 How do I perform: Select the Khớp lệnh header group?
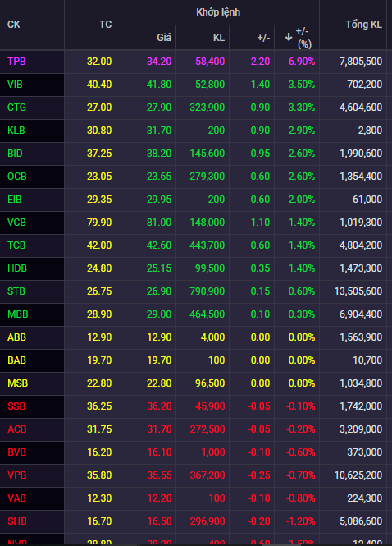click(x=218, y=12)
